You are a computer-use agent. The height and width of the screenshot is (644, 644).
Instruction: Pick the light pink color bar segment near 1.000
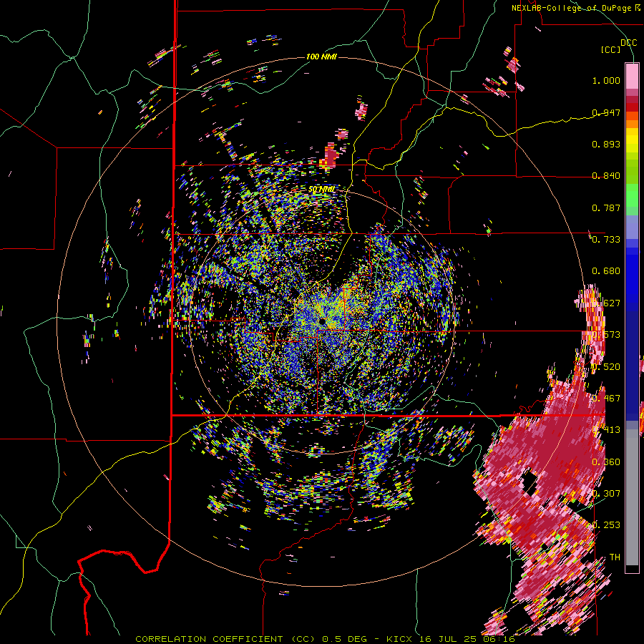click(x=632, y=77)
